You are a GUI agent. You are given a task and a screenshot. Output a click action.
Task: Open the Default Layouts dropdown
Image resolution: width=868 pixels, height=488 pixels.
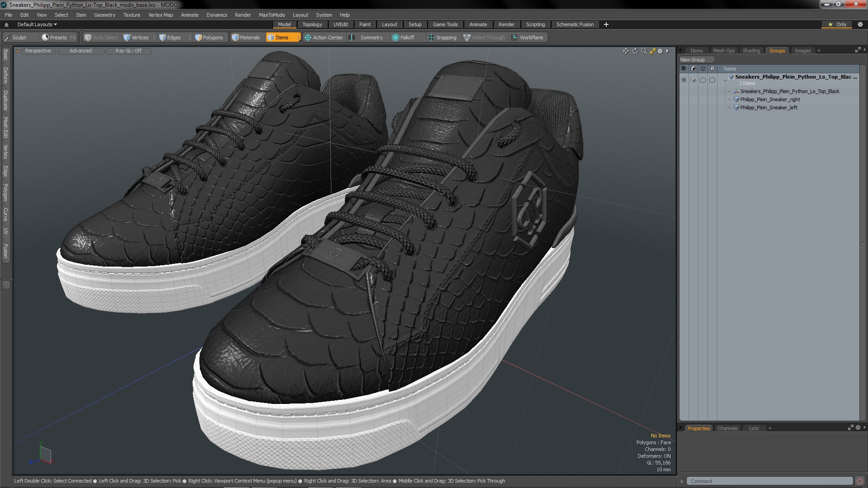(x=37, y=24)
